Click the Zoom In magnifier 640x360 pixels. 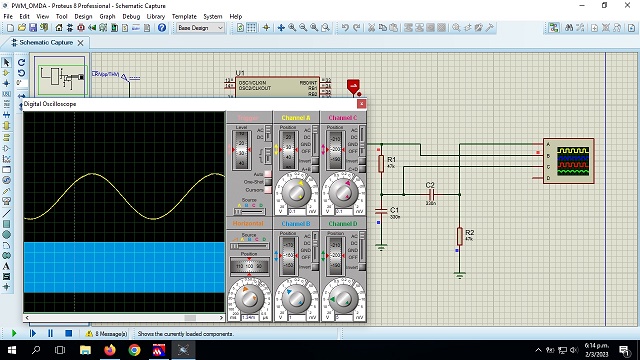click(292, 28)
